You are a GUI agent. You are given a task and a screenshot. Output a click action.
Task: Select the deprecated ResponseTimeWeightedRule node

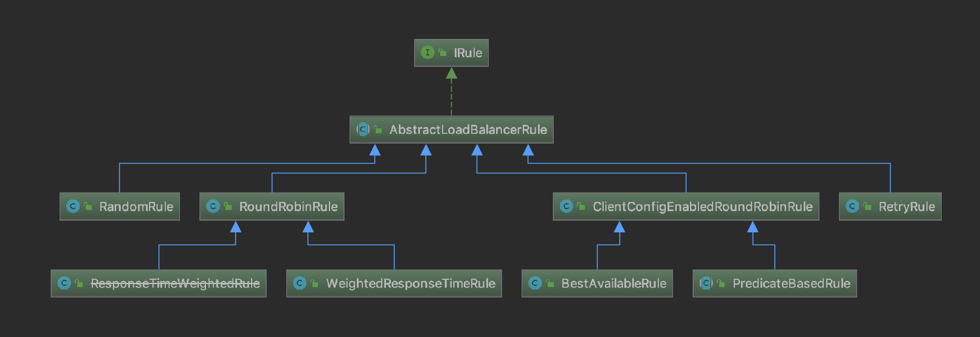[x=159, y=283]
